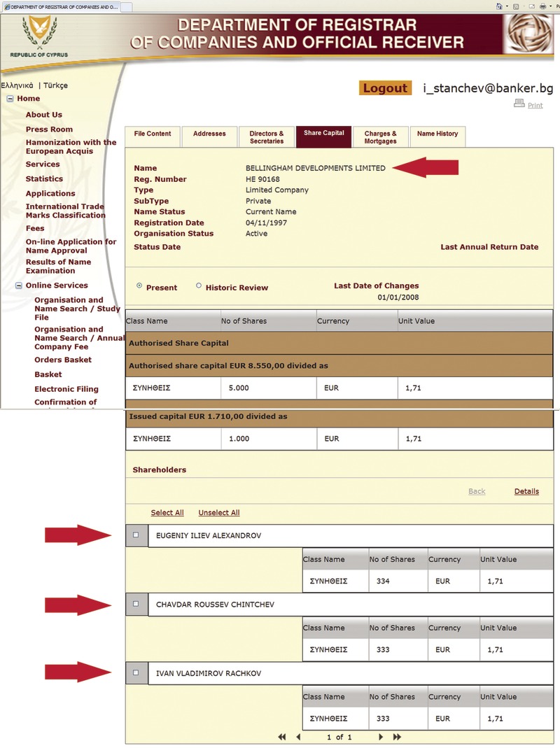Click the browser Read Mail toolbar icon

pyautogui.click(x=532, y=6)
